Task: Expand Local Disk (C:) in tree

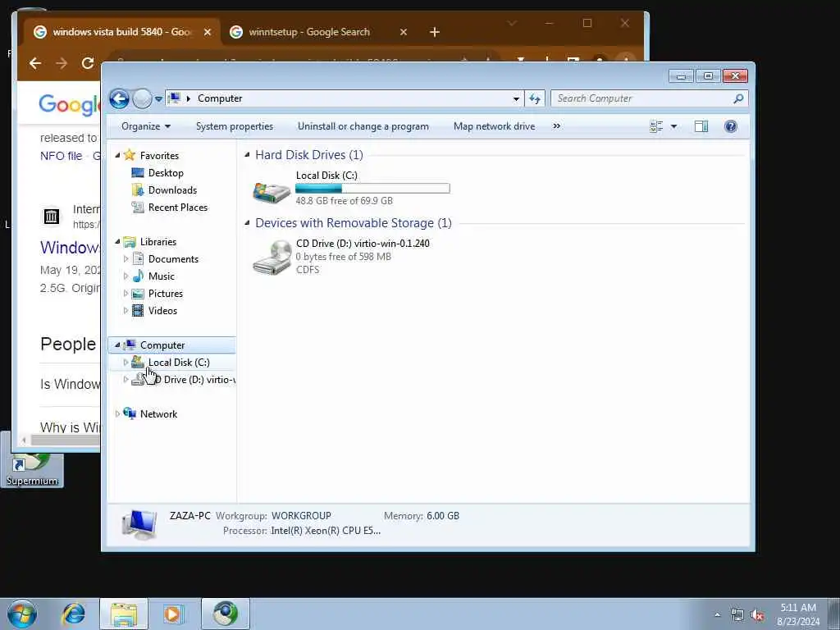Action: click(x=126, y=362)
